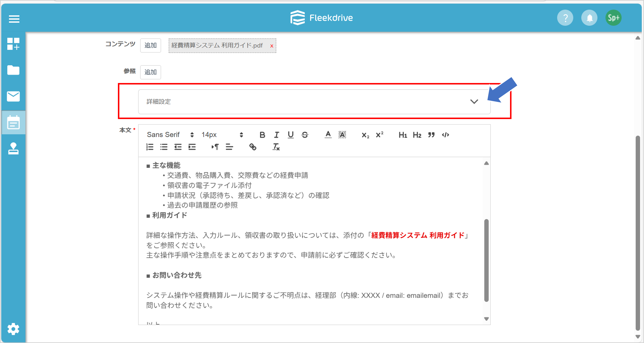Click the ■ 主な機能 heading

(163, 165)
